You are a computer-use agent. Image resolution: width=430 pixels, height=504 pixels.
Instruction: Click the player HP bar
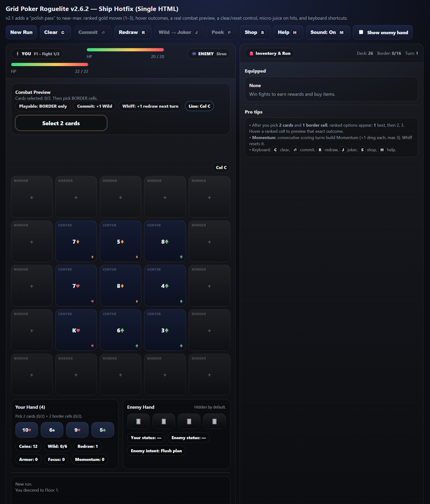click(x=50, y=64)
